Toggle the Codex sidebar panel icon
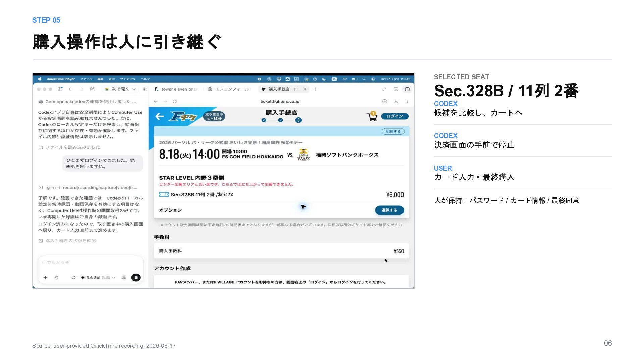 click(x=60, y=89)
